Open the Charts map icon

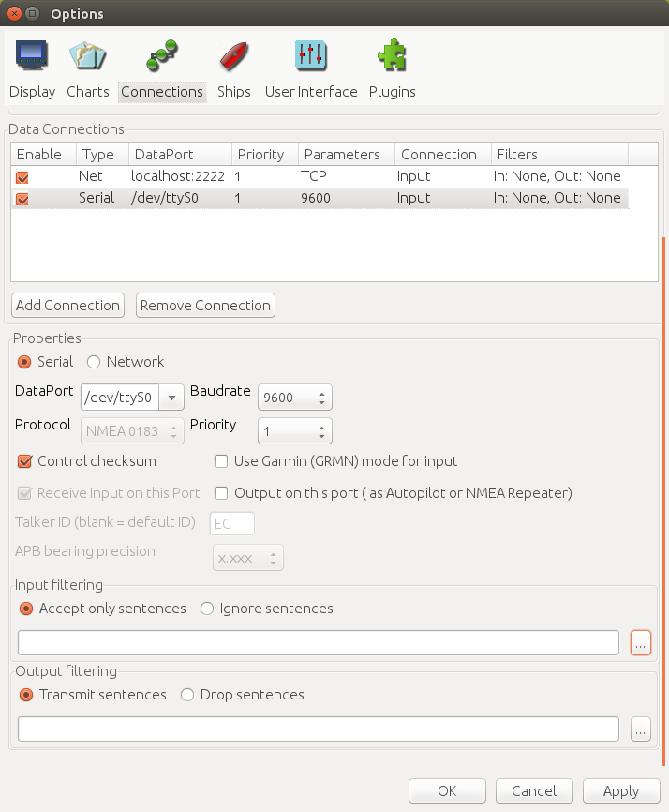click(x=87, y=55)
